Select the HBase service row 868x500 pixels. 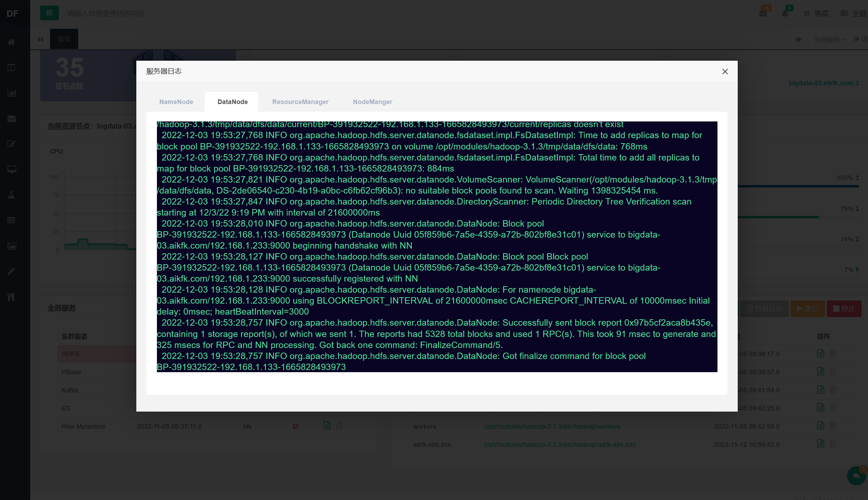[97, 372]
